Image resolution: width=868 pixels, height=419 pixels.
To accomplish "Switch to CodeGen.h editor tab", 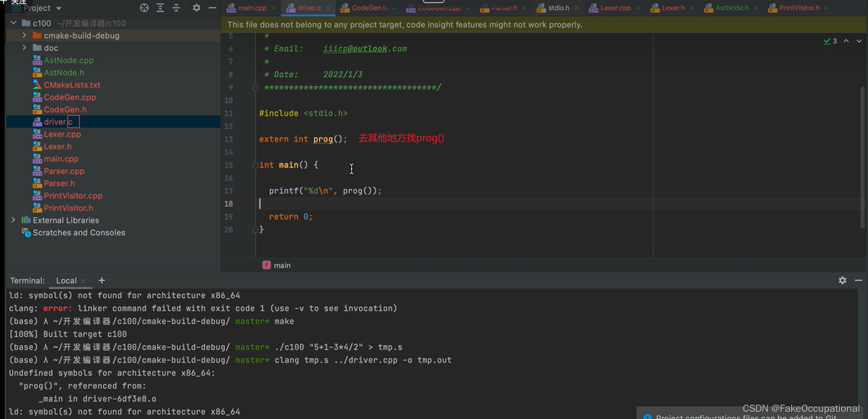I will tap(369, 8).
